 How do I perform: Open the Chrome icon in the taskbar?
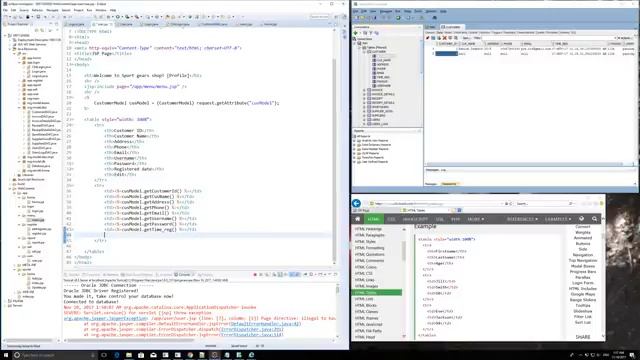[190, 355]
